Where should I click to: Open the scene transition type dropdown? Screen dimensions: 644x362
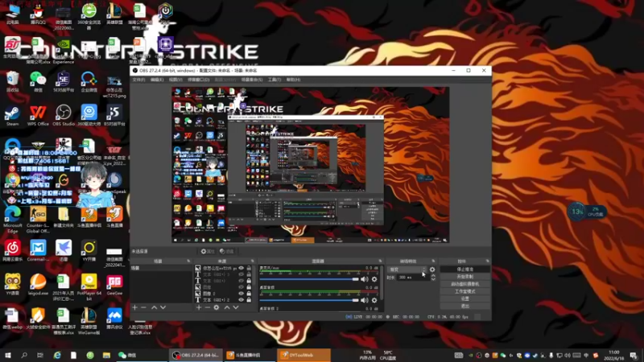pos(407,269)
